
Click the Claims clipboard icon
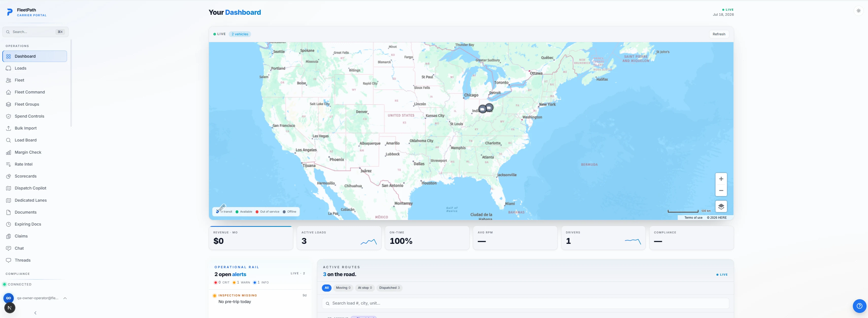[8, 236]
